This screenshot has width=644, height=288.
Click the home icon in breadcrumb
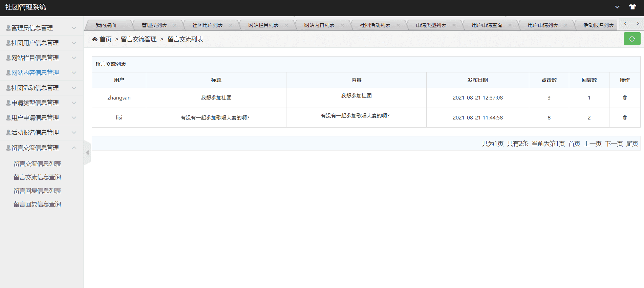click(95, 39)
